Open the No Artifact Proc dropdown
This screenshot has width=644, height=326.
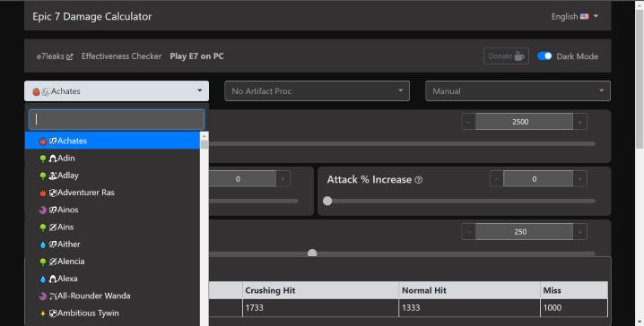click(317, 91)
